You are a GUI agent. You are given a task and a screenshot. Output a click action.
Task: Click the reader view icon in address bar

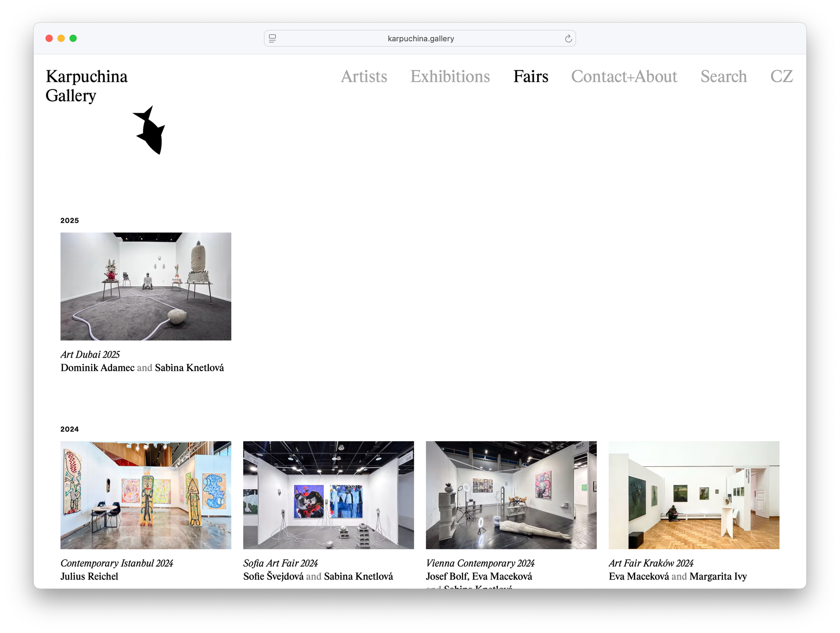point(272,39)
